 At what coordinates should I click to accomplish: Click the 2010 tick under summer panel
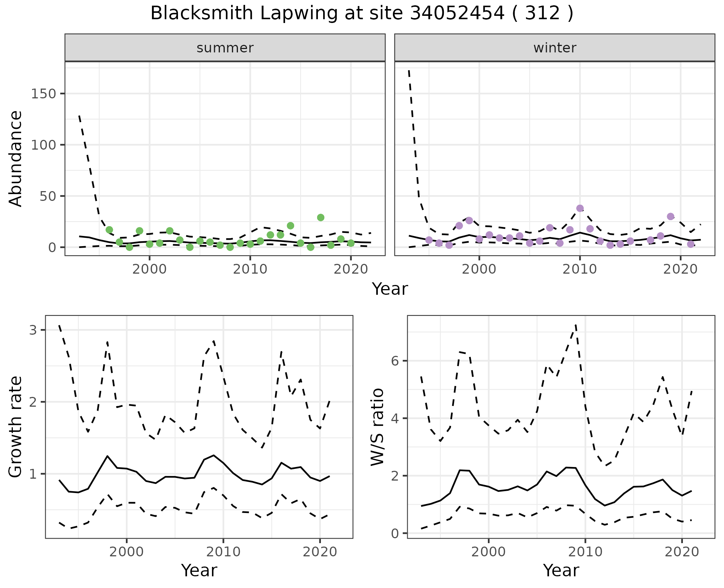click(250, 269)
